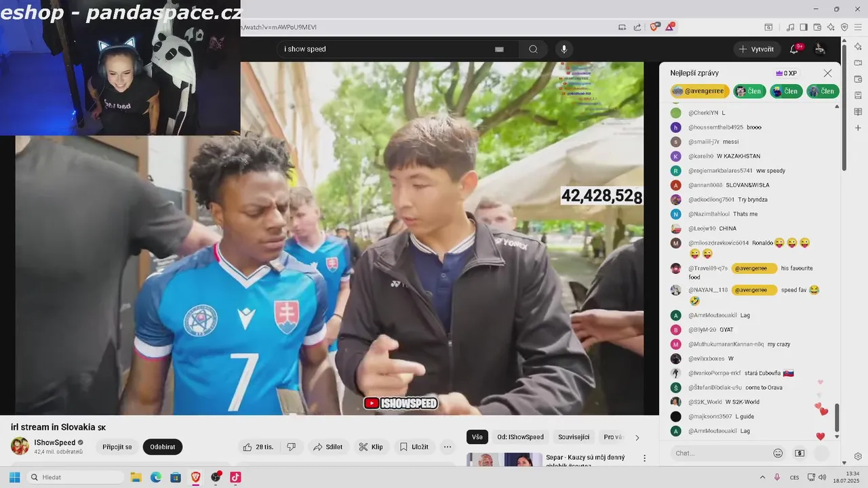Click the Uložit save button
This screenshot has width=868, height=488.
(414, 447)
